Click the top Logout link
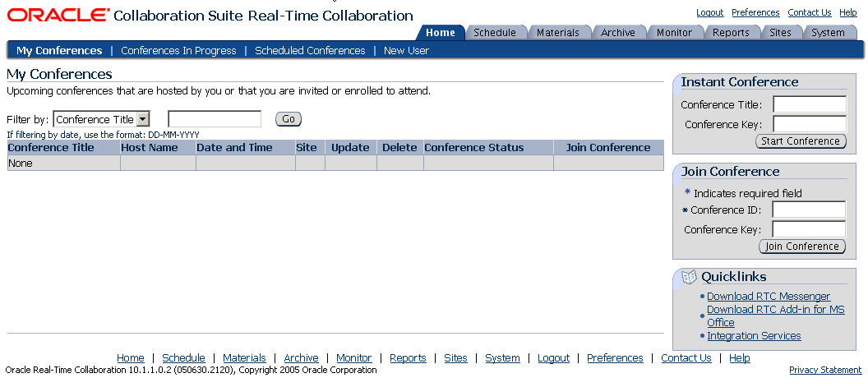868x387 pixels. (709, 12)
